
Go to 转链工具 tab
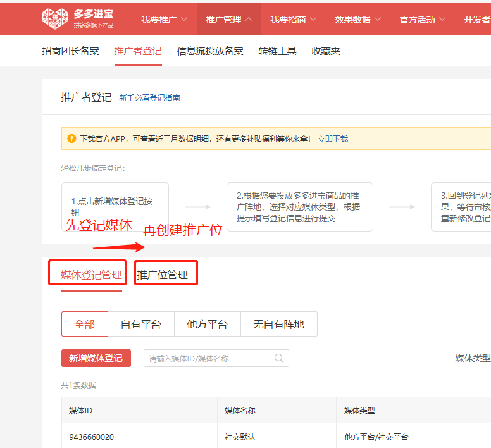(x=278, y=51)
